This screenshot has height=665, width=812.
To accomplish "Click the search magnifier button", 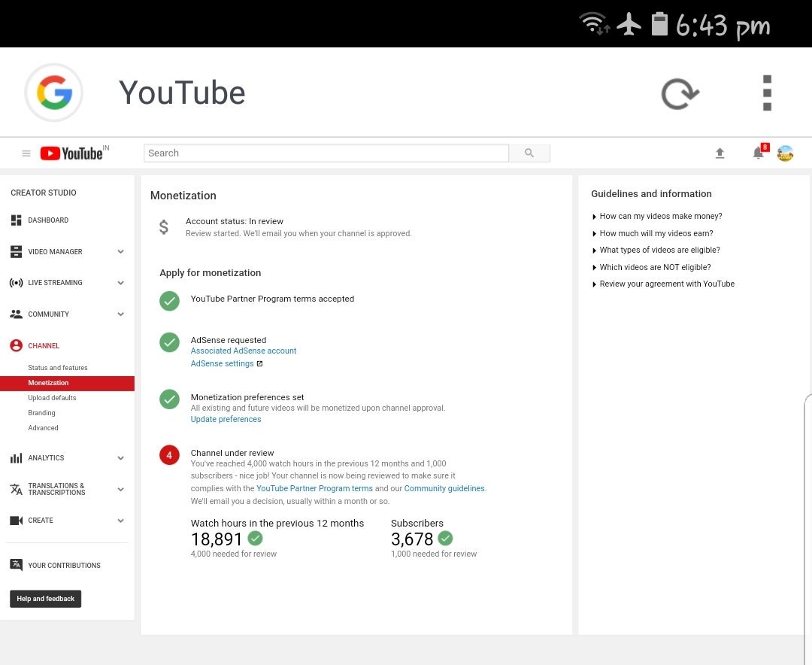I will 529,153.
